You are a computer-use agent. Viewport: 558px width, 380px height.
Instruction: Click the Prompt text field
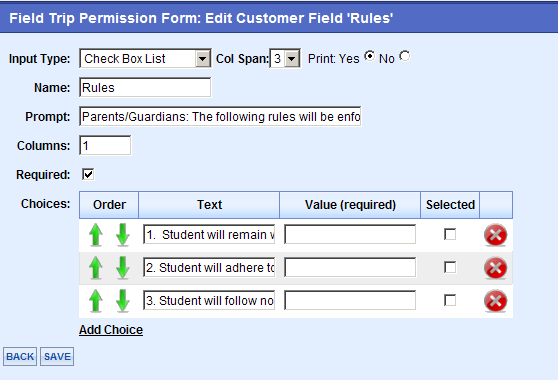(220, 116)
